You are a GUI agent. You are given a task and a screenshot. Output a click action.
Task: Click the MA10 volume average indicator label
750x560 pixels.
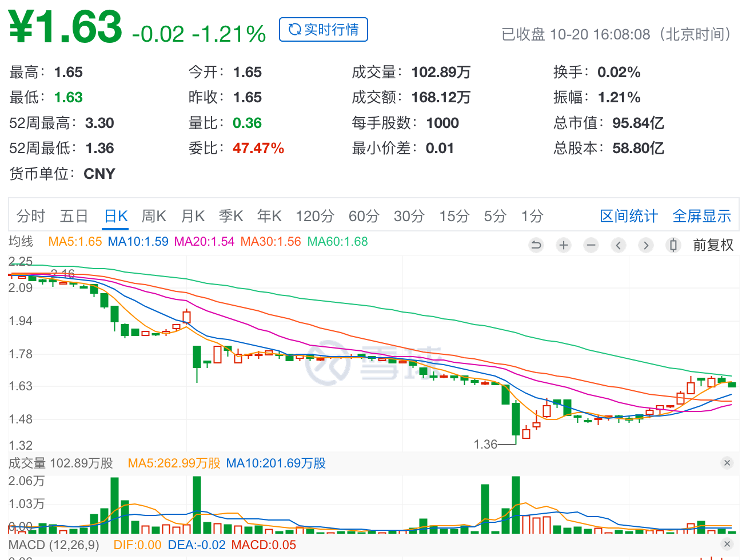pyautogui.click(x=275, y=463)
